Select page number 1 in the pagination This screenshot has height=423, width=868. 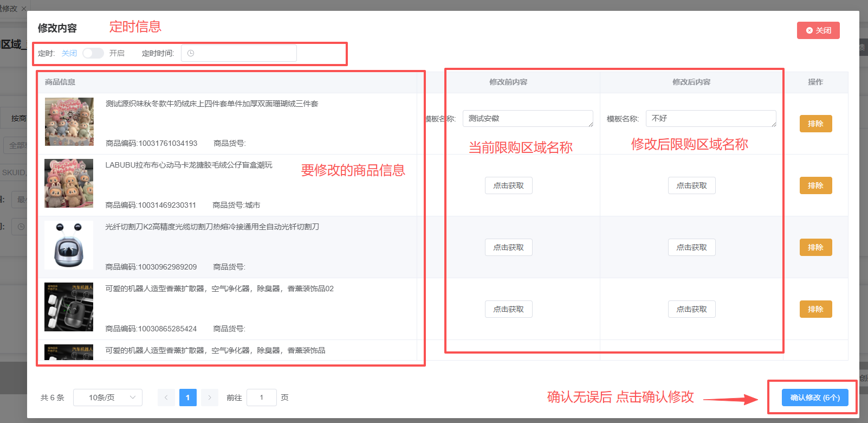pyautogui.click(x=188, y=398)
